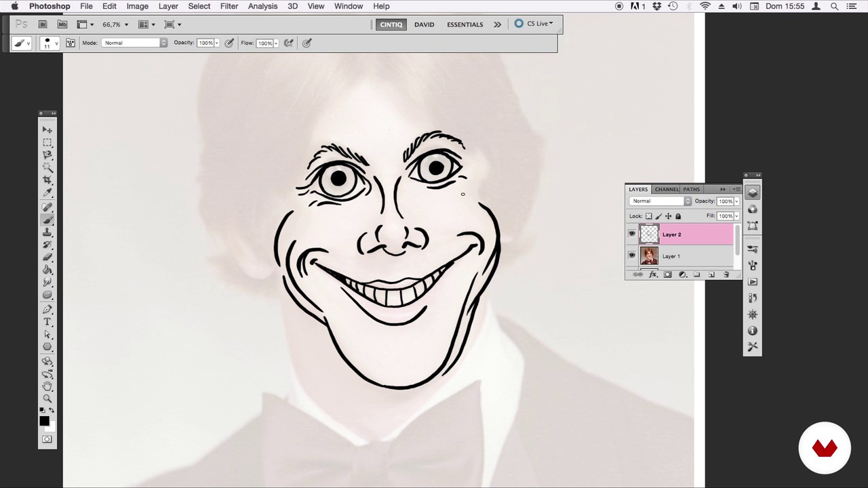Open the Layer menu

point(168,6)
